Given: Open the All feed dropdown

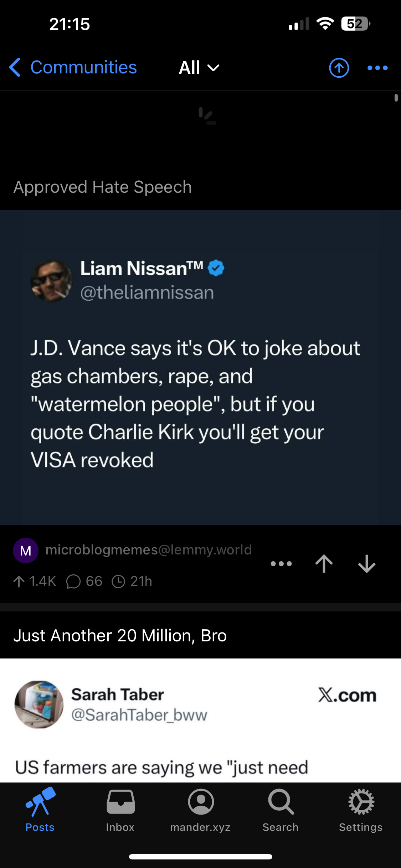Looking at the screenshot, I should [x=199, y=67].
